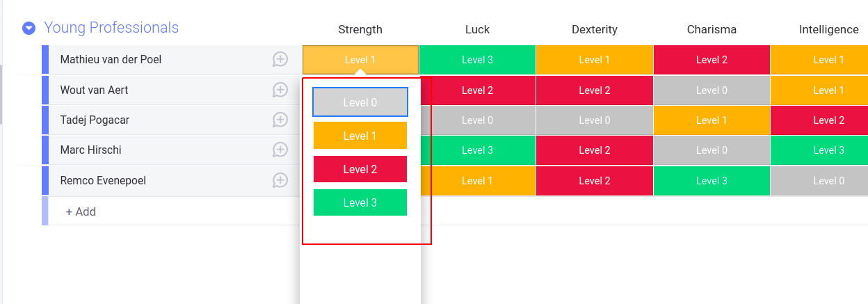868x304 pixels.
Task: Open conversation icon for Wout van Aert
Action: click(280, 90)
